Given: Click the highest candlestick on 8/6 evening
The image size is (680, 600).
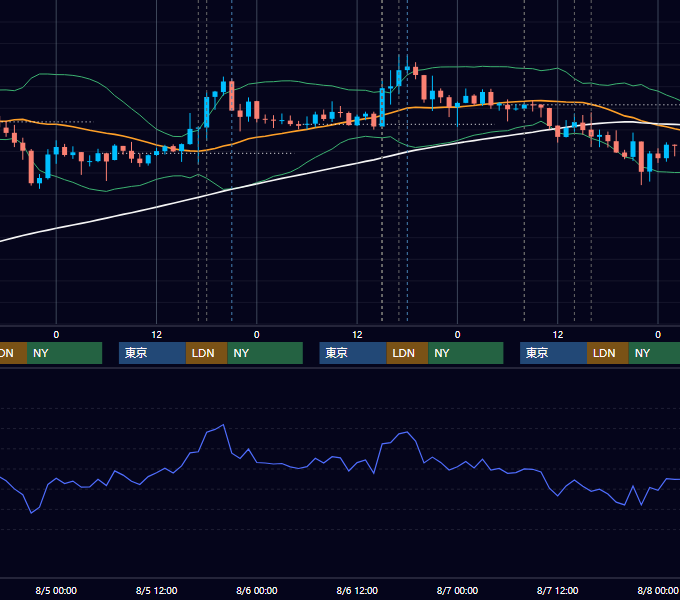Looking at the screenshot, I should (x=407, y=68).
